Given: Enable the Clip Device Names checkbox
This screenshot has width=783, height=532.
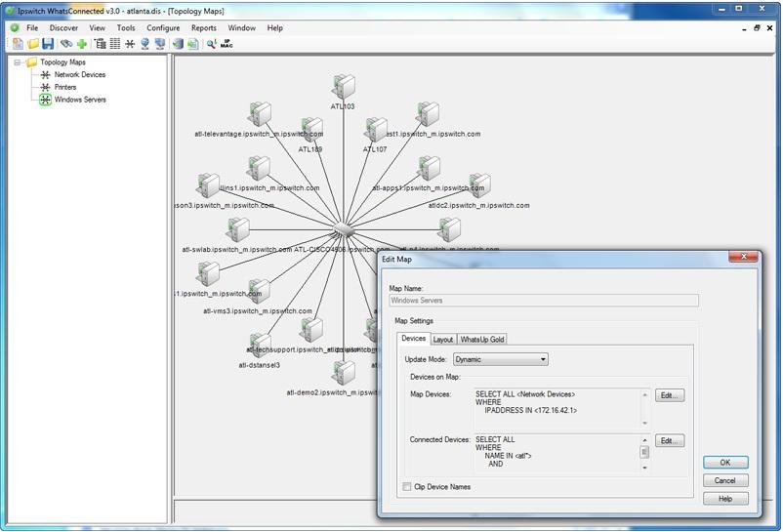Looking at the screenshot, I should (x=407, y=486).
